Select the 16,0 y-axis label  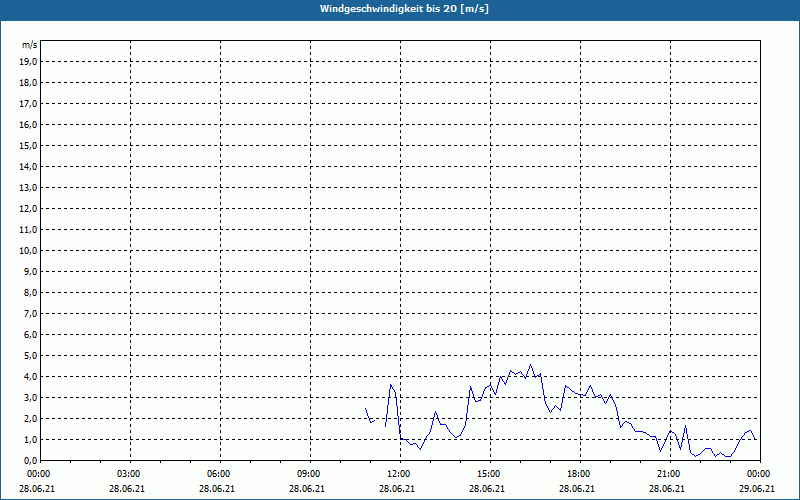coord(28,124)
